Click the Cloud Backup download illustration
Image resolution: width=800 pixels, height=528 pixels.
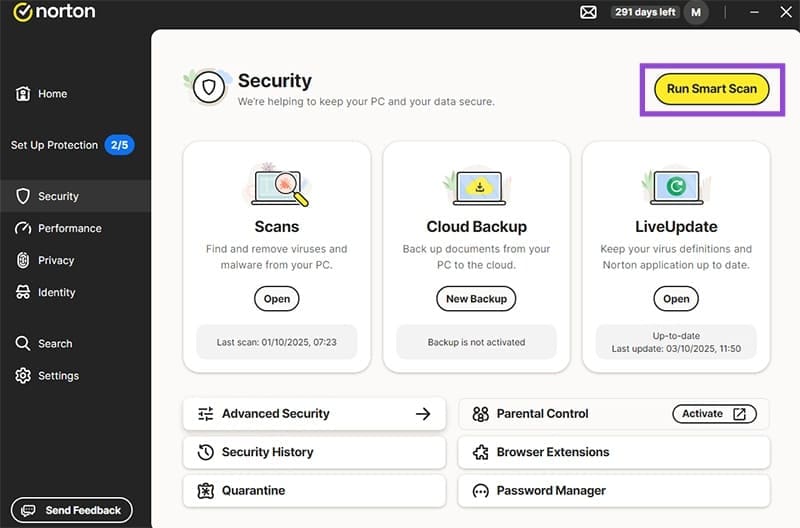click(x=477, y=186)
